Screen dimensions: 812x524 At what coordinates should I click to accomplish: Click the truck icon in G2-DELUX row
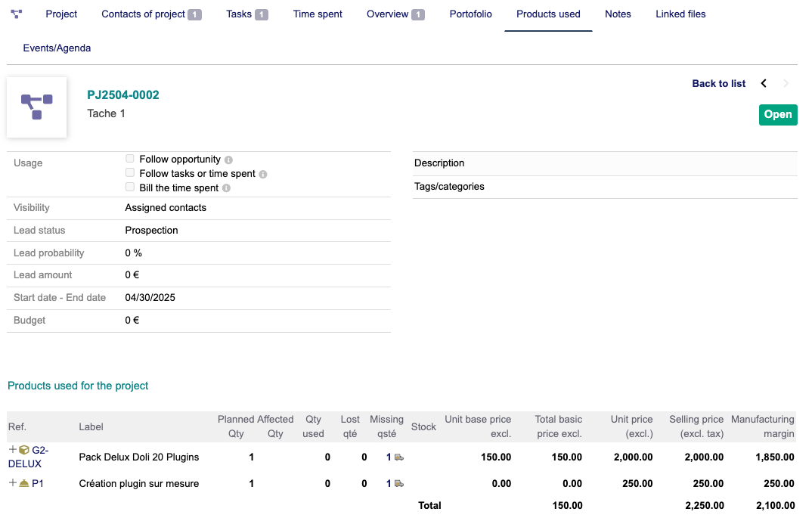[398, 457]
